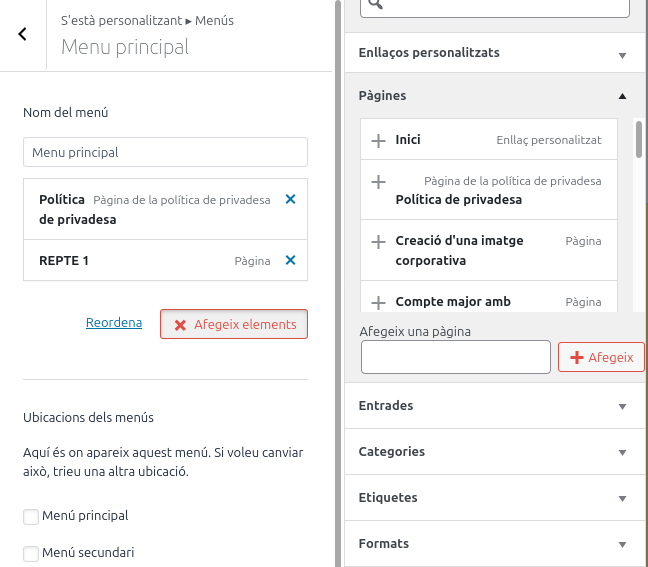Add Compte major amb page via plus
Image resolution: width=648 pixels, height=567 pixels.
(x=378, y=302)
